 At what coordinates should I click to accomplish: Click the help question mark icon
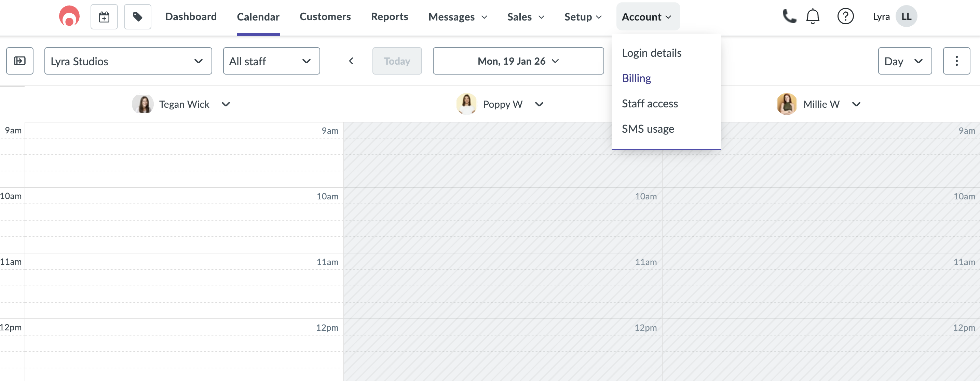coord(845,16)
